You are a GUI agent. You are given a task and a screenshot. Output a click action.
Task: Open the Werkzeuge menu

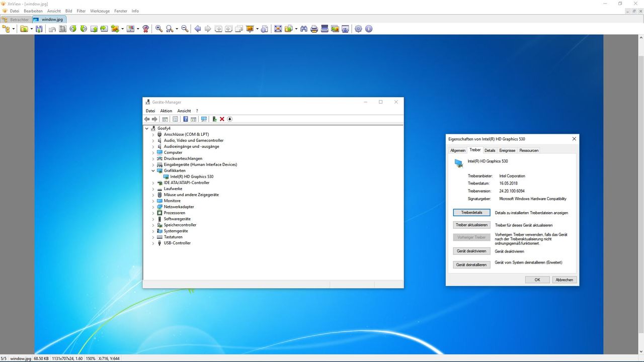(100, 11)
